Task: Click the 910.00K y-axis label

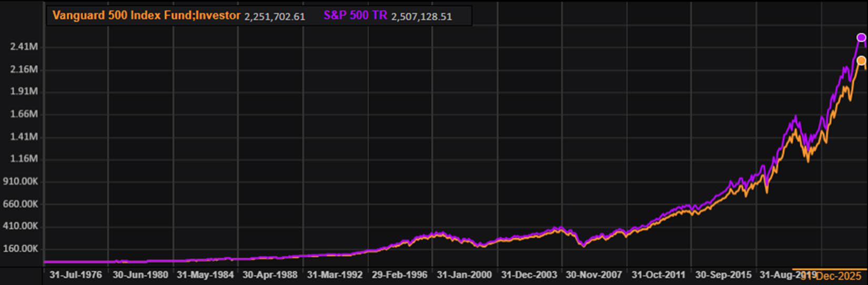Action: tap(21, 181)
